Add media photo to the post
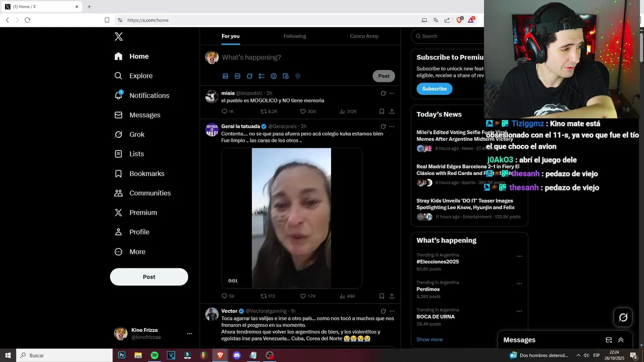This screenshot has height=362, width=644. [x=225, y=76]
